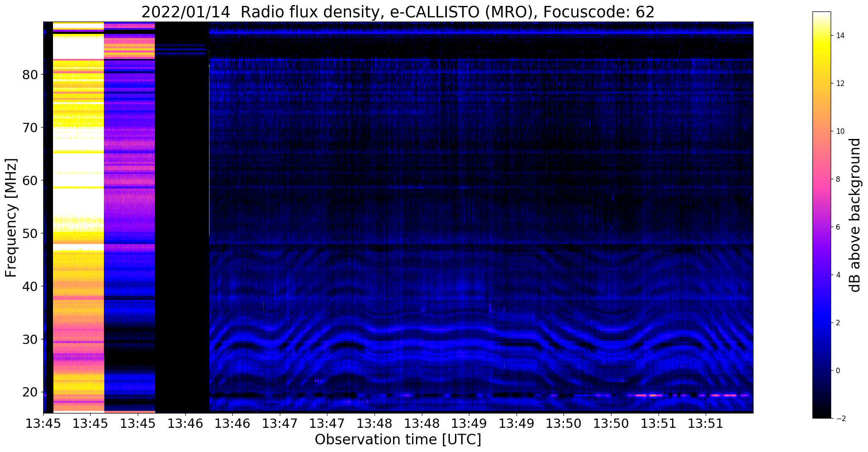The image size is (868, 452).
Task: Click the colorbar tick value 12
Action: pyautogui.click(x=840, y=83)
